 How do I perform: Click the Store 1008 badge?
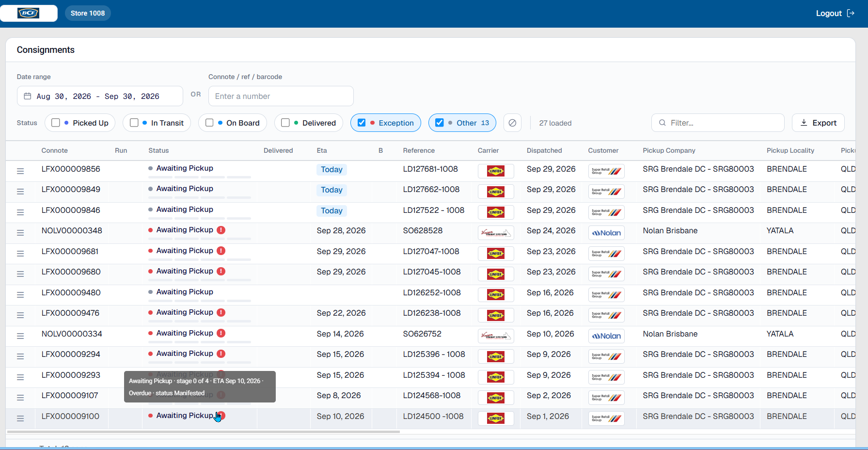[88, 13]
